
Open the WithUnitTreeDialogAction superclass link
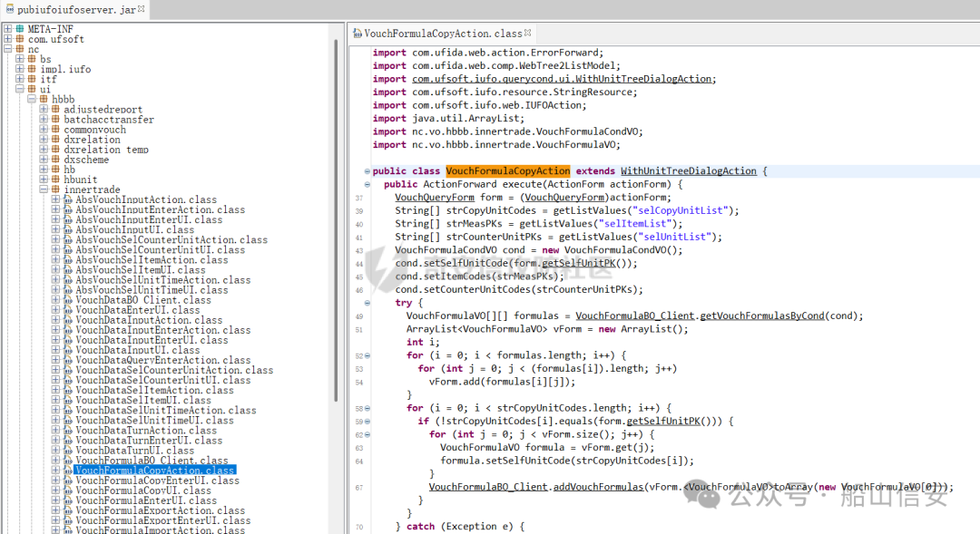click(688, 171)
